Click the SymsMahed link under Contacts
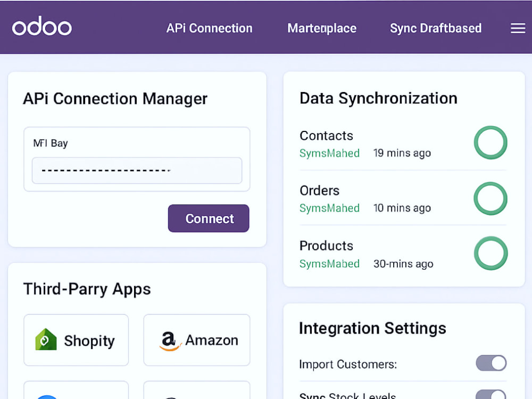Viewport: 532px width, 399px height. coord(329,153)
